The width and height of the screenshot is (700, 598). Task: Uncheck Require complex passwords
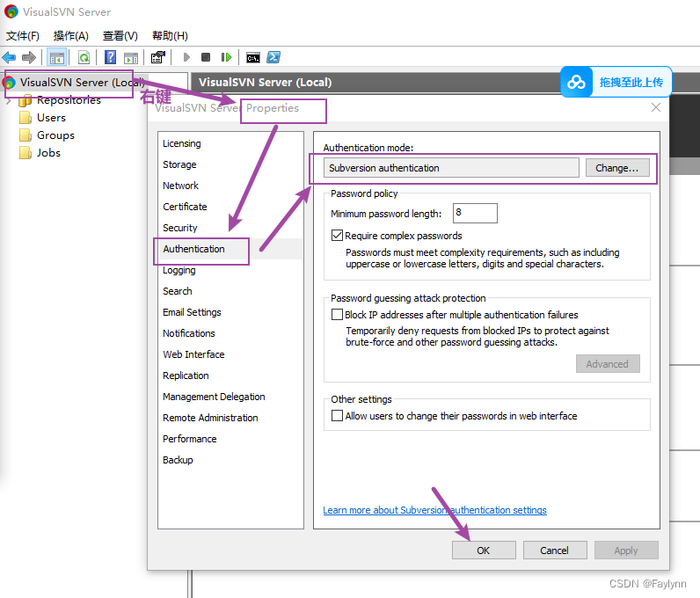[337, 236]
